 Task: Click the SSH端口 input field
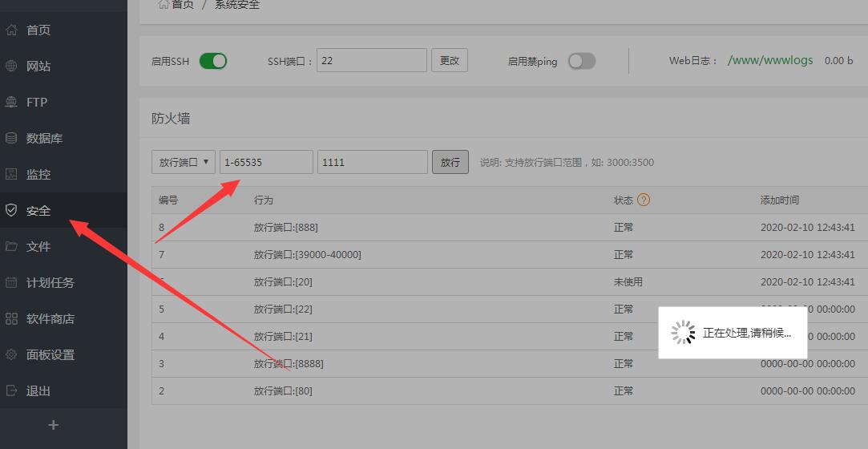pyautogui.click(x=372, y=61)
